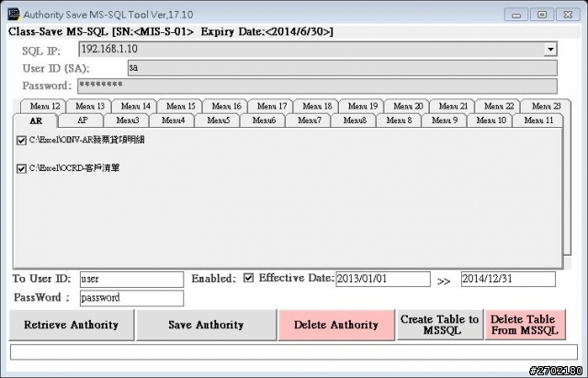
Task: Click the end date field 2014/12/31
Action: point(508,279)
